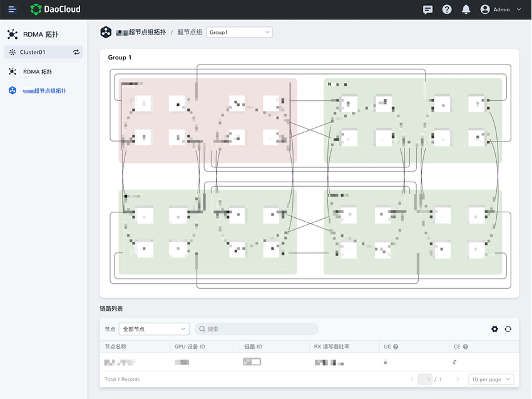Select RDMA 拓扑 in the sidebar
The height and width of the screenshot is (399, 532).
click(x=38, y=72)
